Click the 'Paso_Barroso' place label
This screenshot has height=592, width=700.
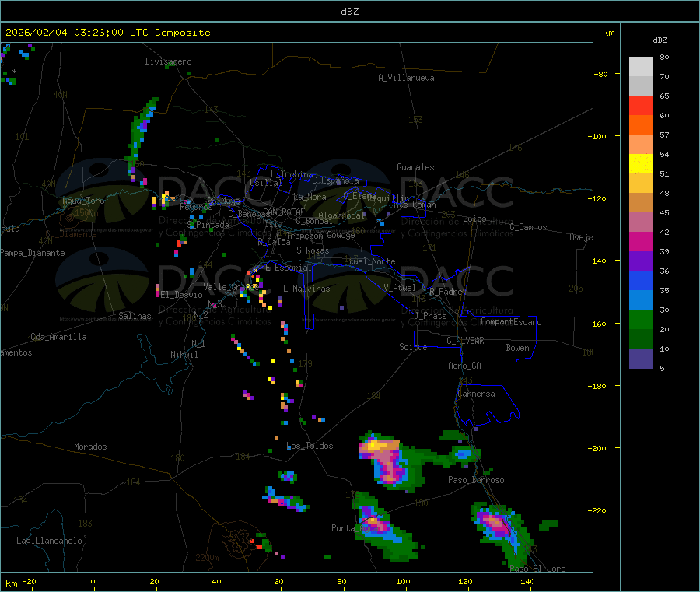coord(476,480)
